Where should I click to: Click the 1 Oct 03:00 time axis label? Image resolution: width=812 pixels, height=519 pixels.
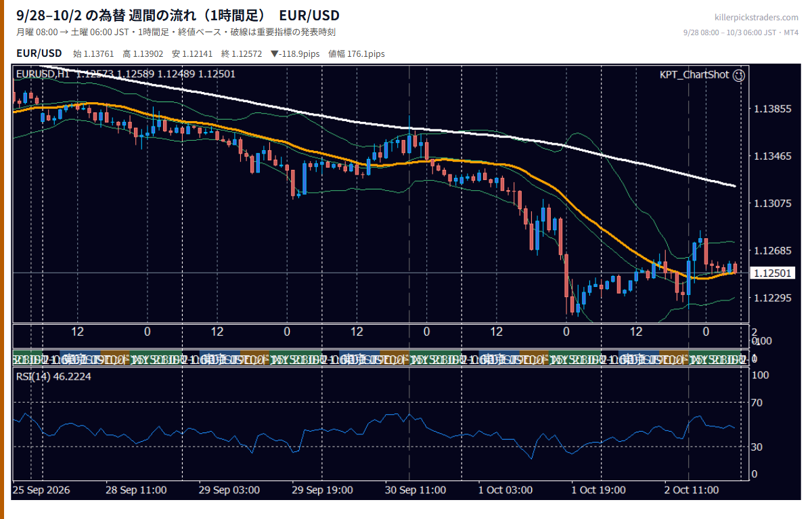[x=505, y=489]
